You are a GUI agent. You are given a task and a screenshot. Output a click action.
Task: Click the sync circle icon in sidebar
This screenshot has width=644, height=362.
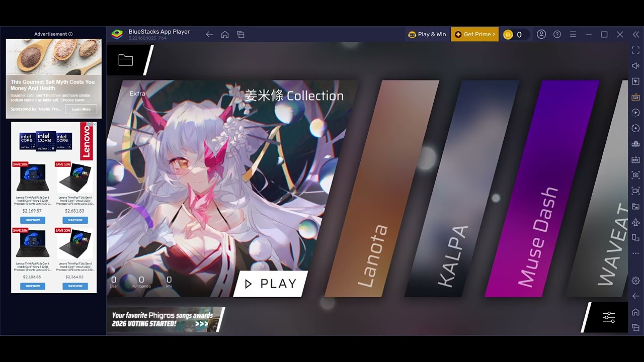point(636,128)
